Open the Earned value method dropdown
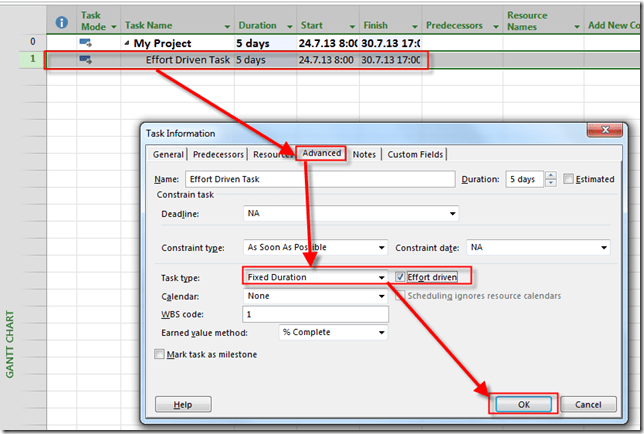The width and height of the screenshot is (644, 434). pos(380,332)
